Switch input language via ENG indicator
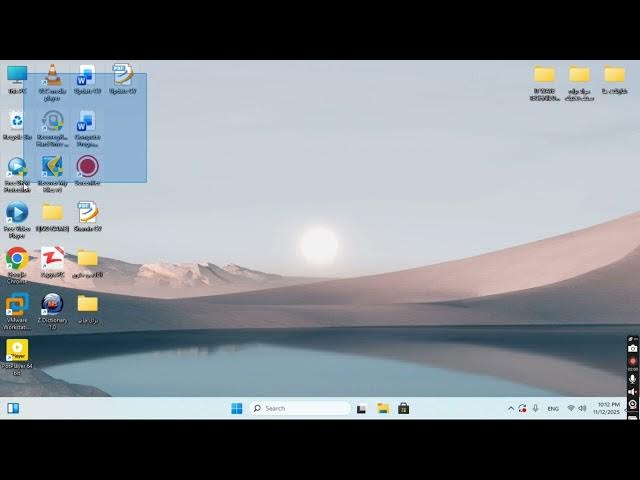The height and width of the screenshot is (480, 640). click(x=553, y=409)
